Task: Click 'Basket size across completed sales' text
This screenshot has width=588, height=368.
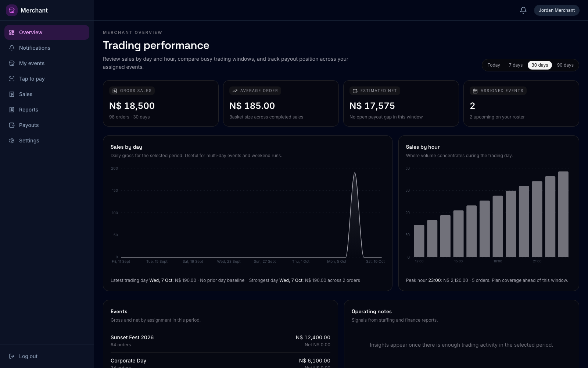Action: tap(266, 117)
